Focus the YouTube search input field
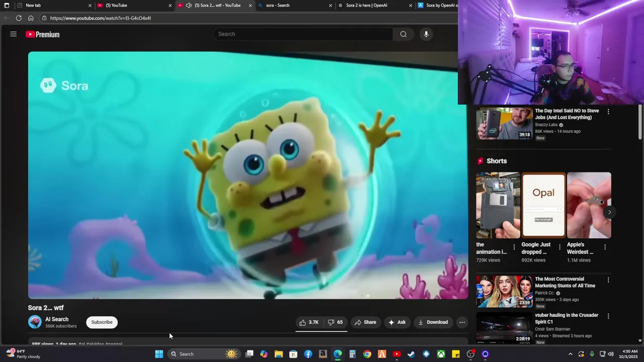Screen dimensions: 644x362 [x=303, y=34]
